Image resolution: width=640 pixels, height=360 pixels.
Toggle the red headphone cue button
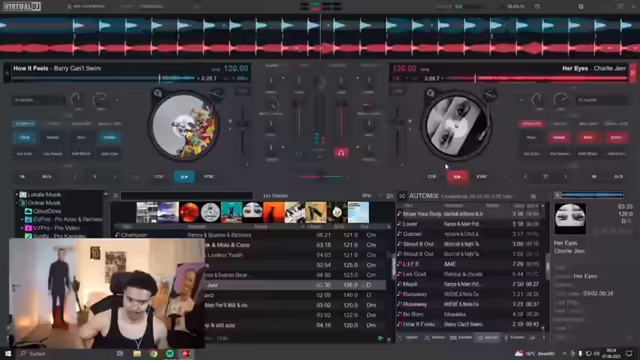coord(341,153)
